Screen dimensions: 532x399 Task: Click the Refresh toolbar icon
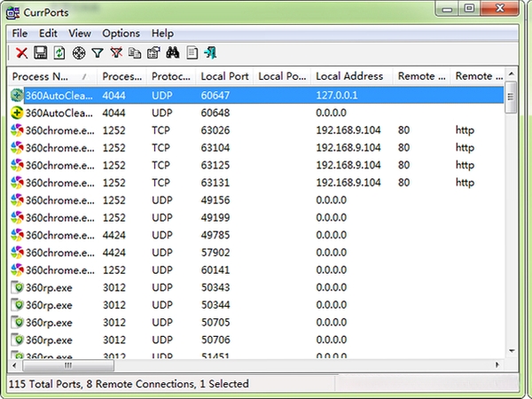(x=59, y=53)
